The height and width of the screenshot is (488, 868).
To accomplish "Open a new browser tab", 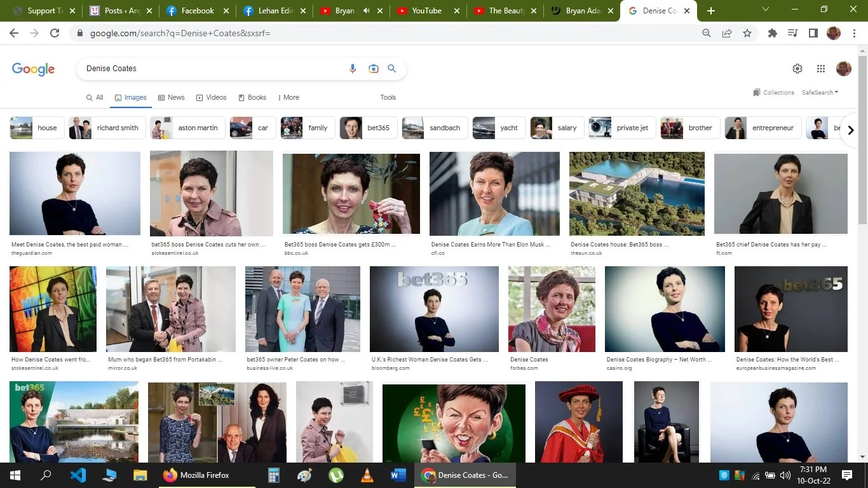I will [x=711, y=11].
